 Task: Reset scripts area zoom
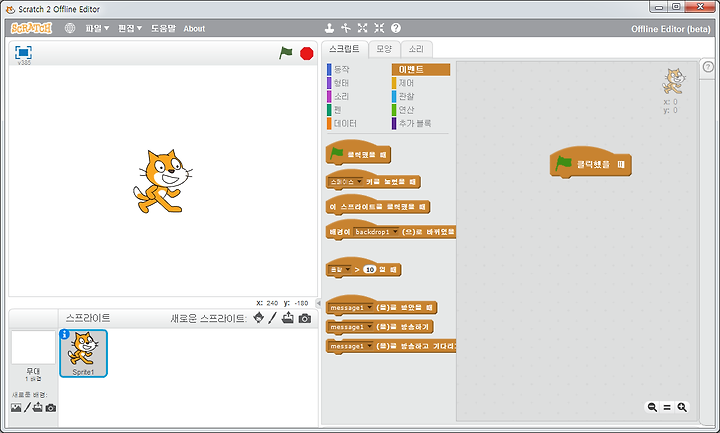(x=667, y=407)
